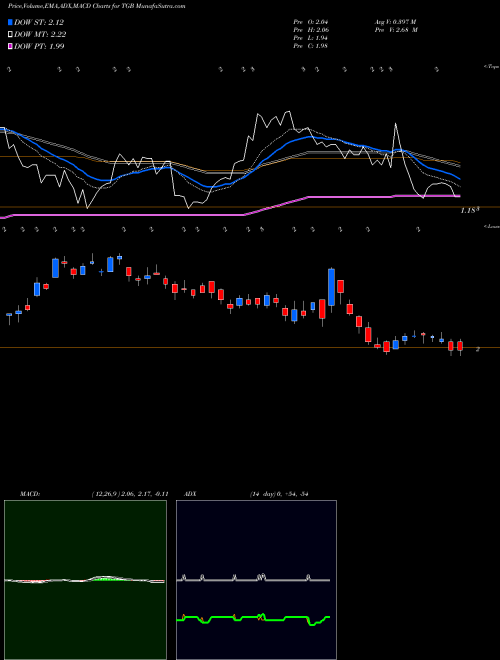Select the 'DOW PT: 1.99' legend label

39,46
